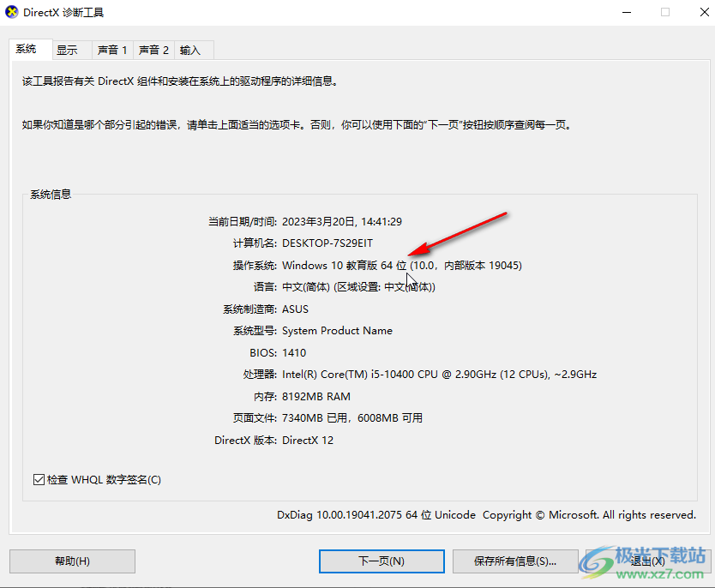Open the 输入 tab
This screenshot has height=588, width=715.
pos(194,50)
